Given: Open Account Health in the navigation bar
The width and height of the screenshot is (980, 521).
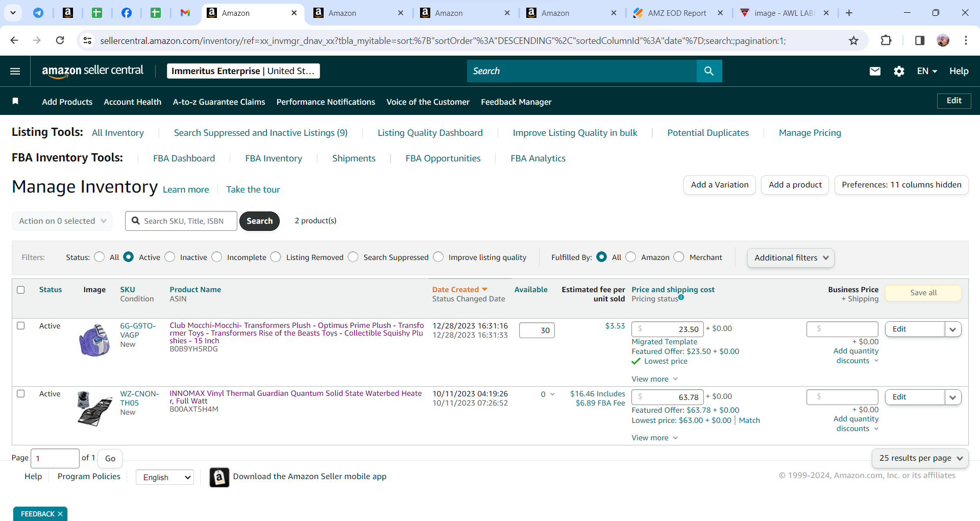Looking at the screenshot, I should pos(133,102).
